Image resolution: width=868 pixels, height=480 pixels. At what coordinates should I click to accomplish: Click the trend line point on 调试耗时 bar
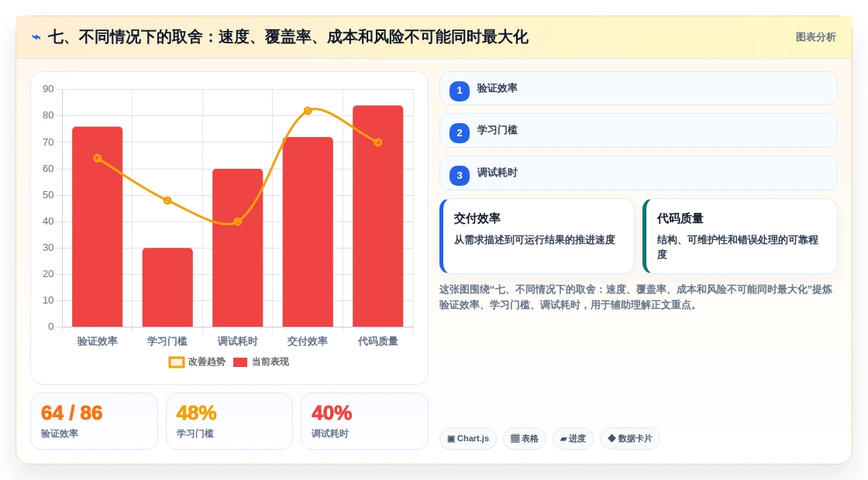237,221
